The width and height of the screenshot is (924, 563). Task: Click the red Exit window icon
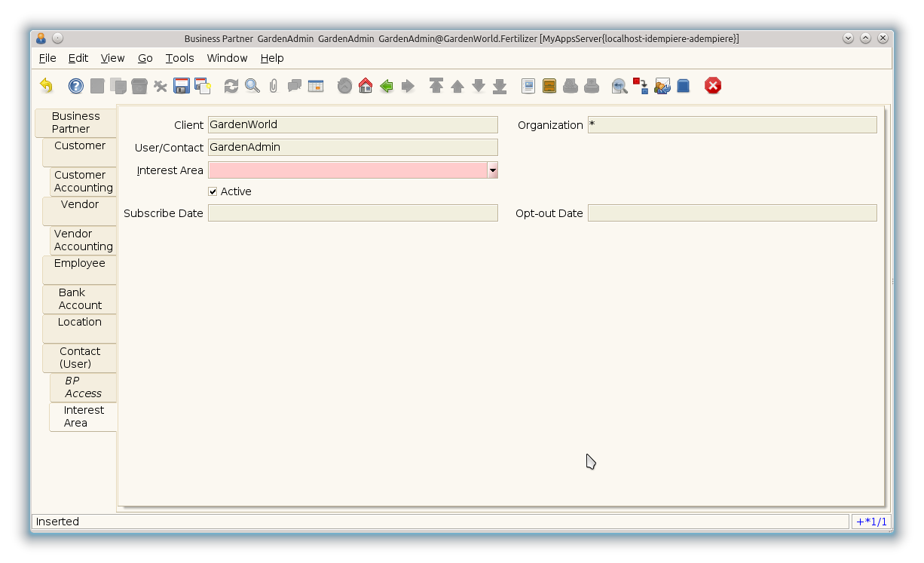pyautogui.click(x=713, y=86)
